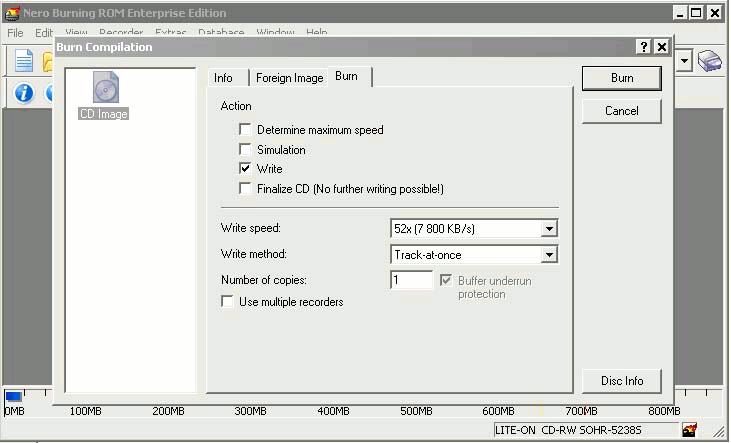Click the Nero application icon in title bar

tap(12, 13)
